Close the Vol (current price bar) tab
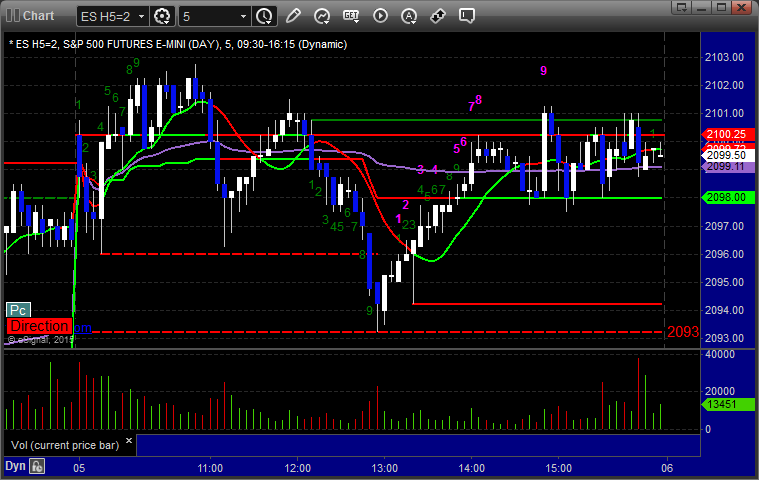The image size is (759, 480). (129, 441)
